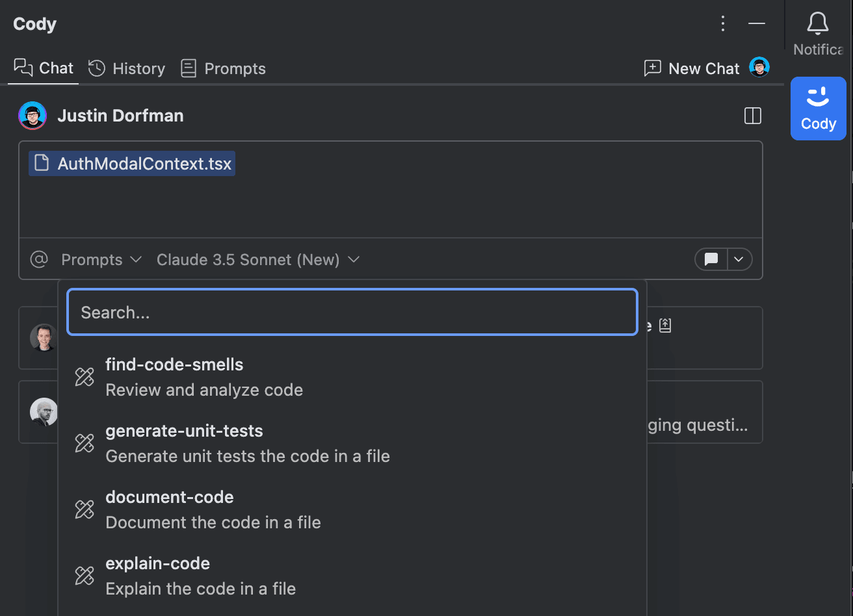This screenshot has height=616, width=853.
Task: Click the find-code-smells prompt icon
Action: point(85,377)
